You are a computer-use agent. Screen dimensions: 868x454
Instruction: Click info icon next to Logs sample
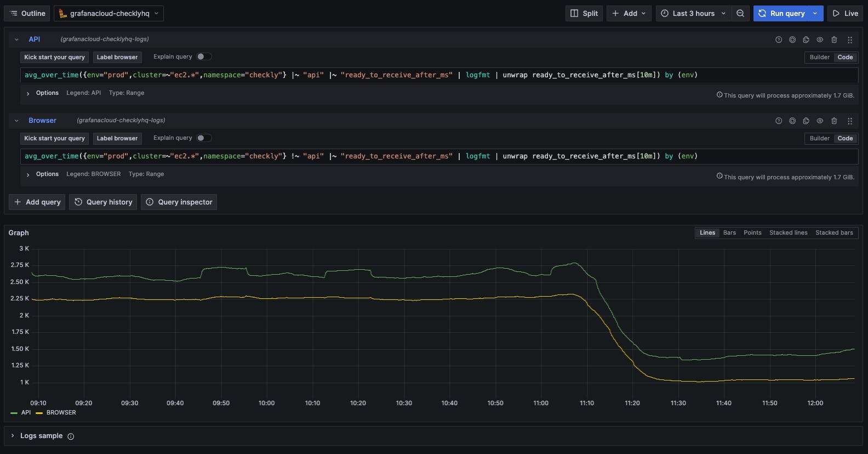71,436
